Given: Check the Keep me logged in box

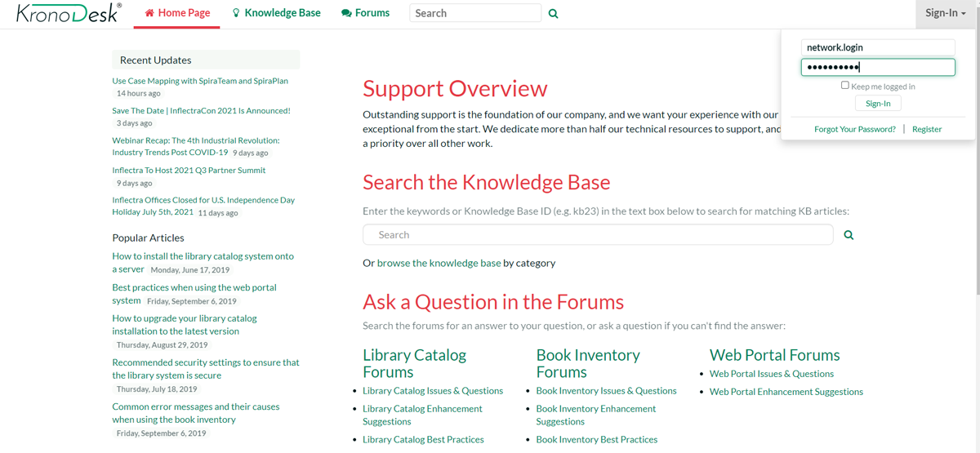Looking at the screenshot, I should (845, 85).
